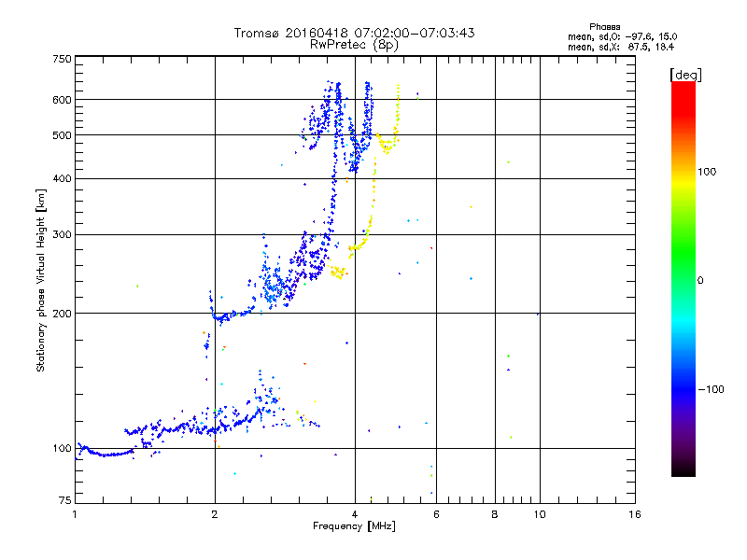This screenshot has height=560, width=747.
Task: Select the 100 degree colorbar label
Action: point(707,172)
